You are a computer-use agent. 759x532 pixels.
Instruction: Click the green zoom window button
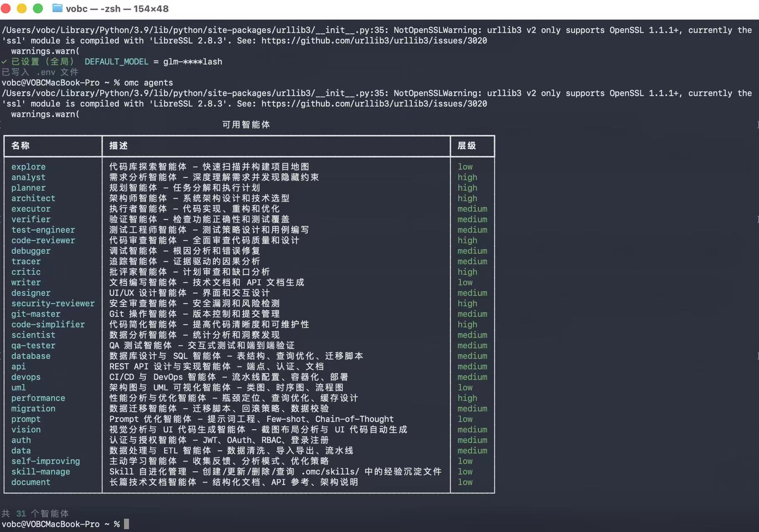38,8
